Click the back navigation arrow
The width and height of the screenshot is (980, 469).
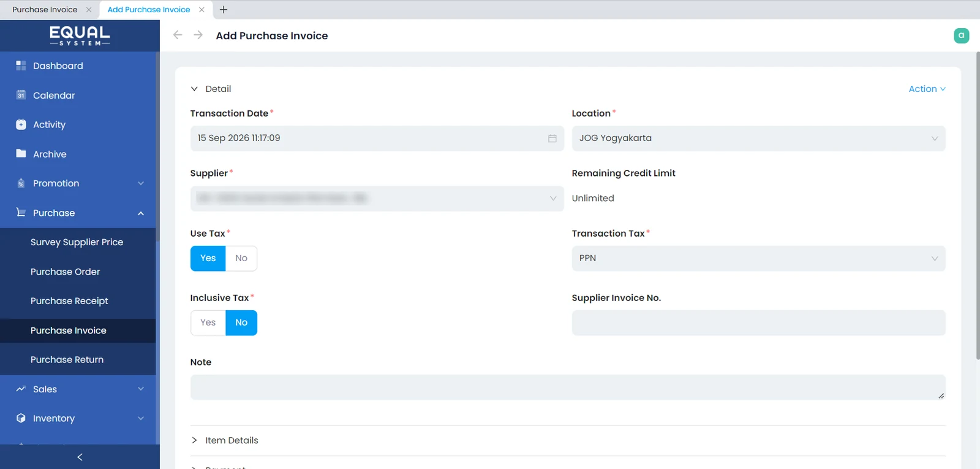point(178,35)
